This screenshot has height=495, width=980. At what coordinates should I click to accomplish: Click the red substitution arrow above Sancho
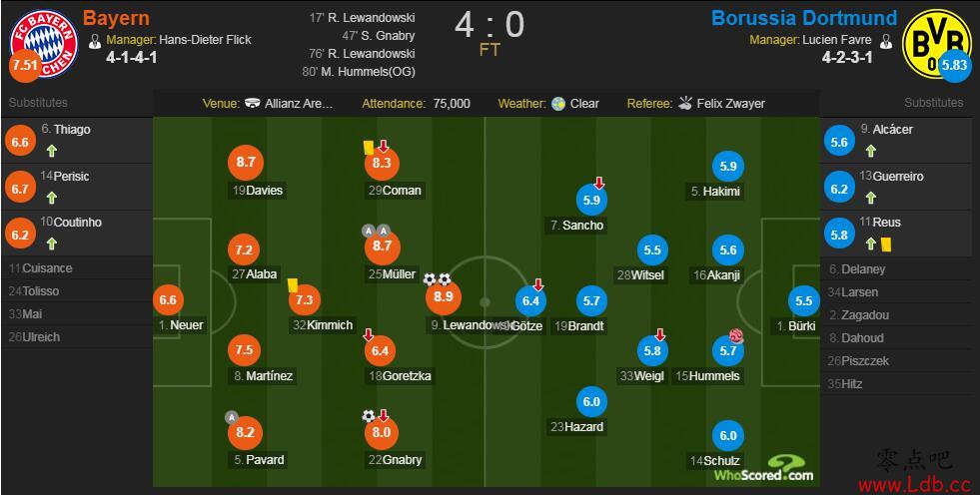599,183
